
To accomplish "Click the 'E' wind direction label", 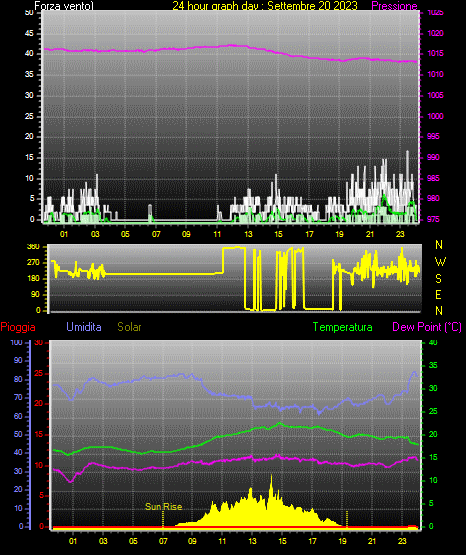I will click(438, 294).
